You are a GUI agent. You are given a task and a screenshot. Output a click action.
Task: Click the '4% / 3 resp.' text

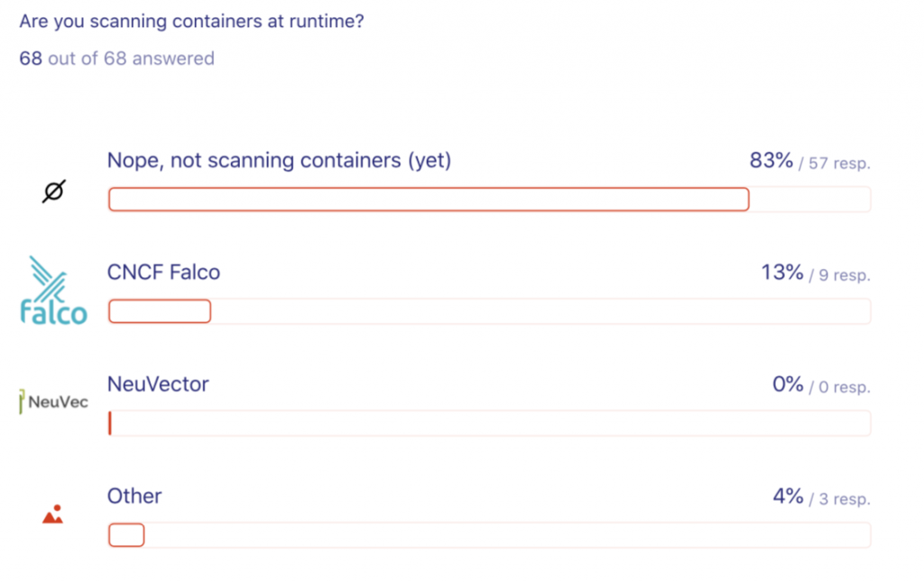(821, 497)
